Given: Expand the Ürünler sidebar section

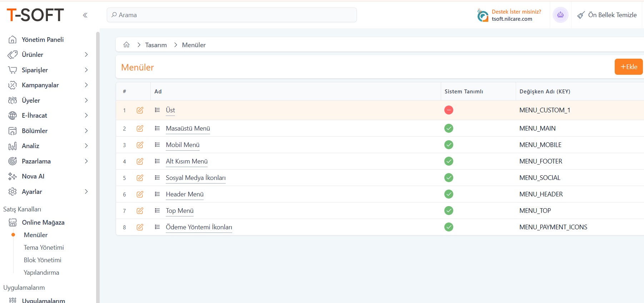Looking at the screenshot, I should [86, 55].
